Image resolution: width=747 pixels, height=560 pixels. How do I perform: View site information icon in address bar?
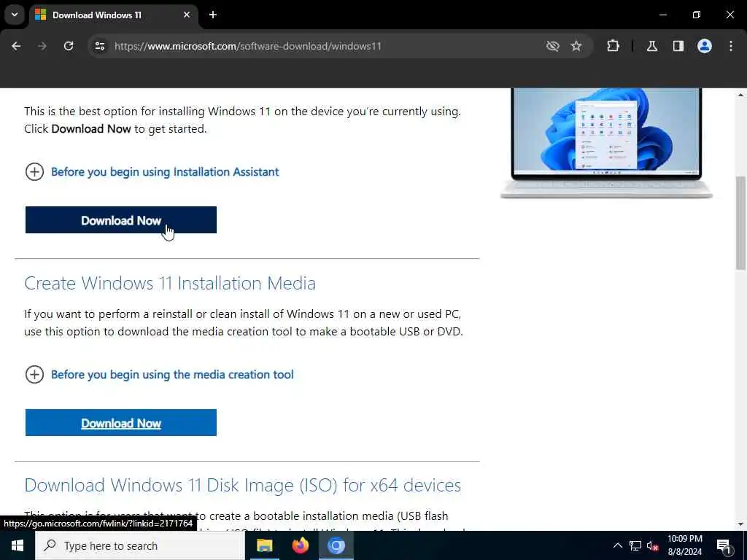pos(100,46)
